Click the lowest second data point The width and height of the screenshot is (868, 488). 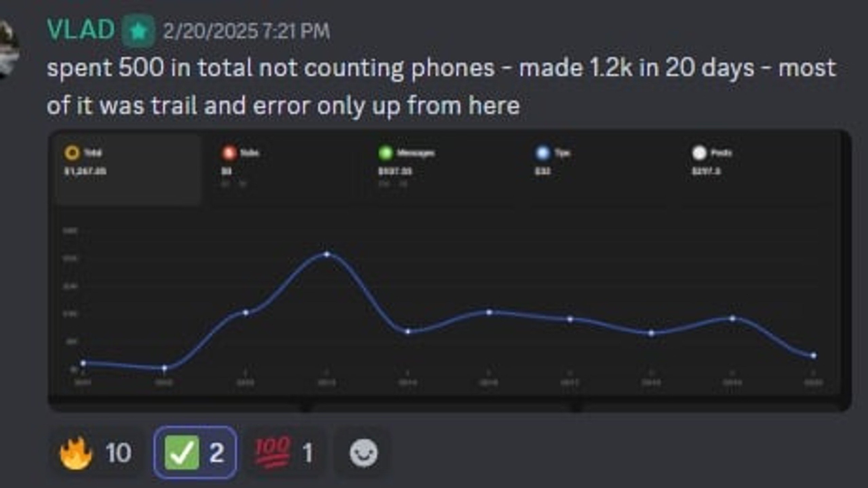164,368
